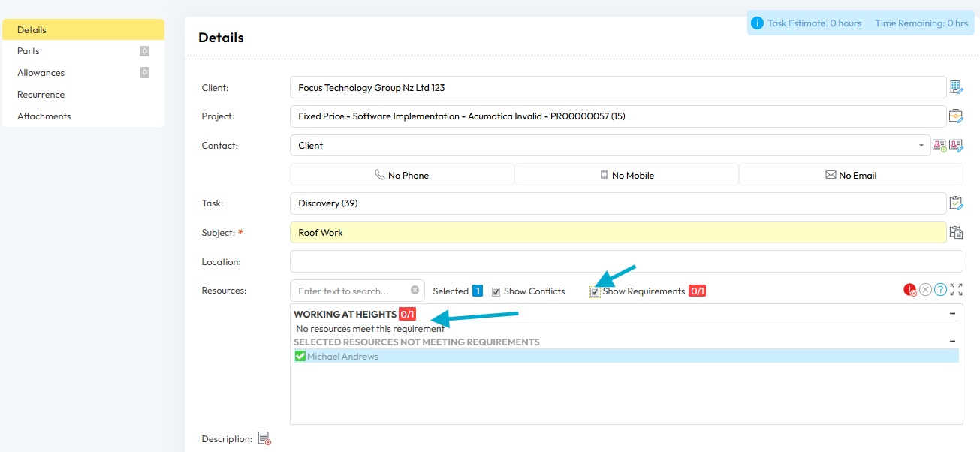Viewport: 980px width, 452px height.
Task: Click the description notes icon
Action: (x=264, y=438)
